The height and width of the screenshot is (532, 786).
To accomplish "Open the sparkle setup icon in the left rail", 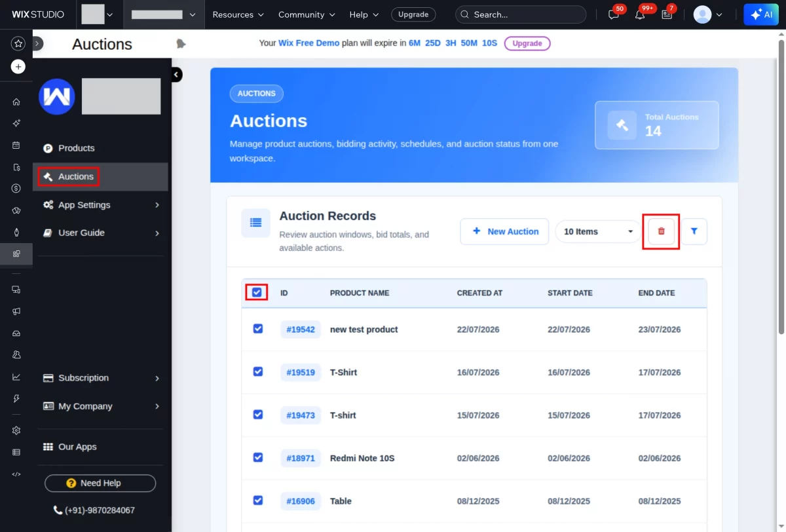I will [x=16, y=123].
